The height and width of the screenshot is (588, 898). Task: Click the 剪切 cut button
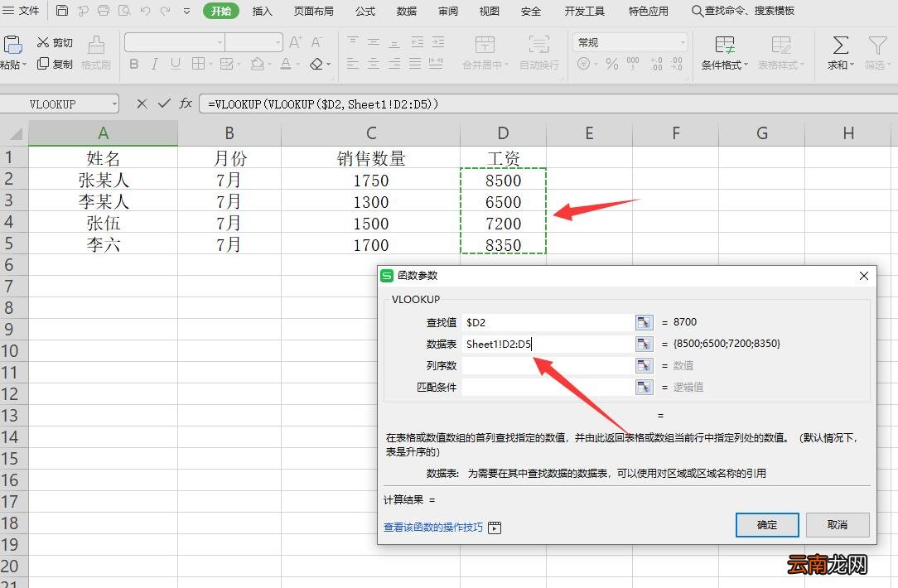pyautogui.click(x=55, y=42)
